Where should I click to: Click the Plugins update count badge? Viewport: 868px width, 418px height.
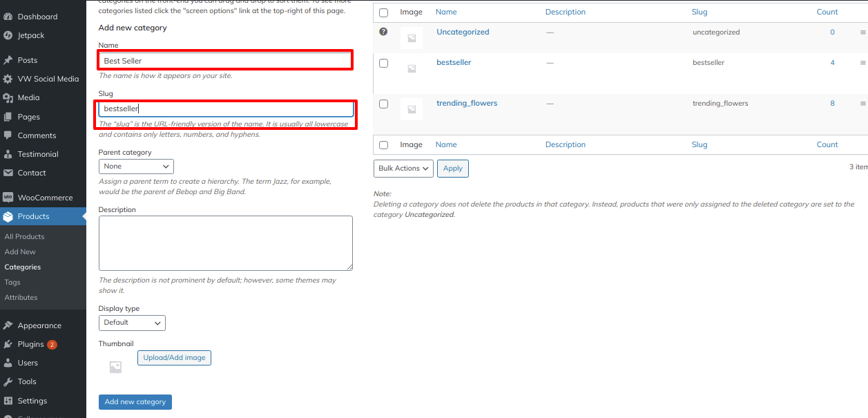pos(52,344)
